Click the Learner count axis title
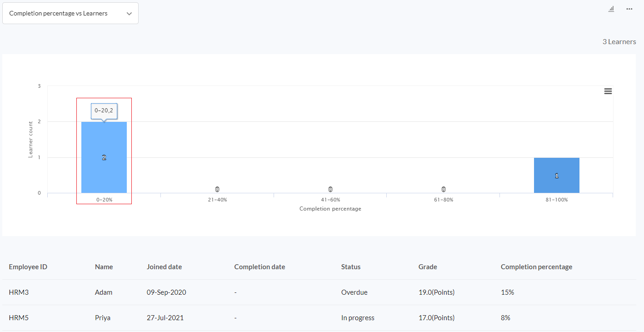Viewport: 644px width, 332px height. [30, 139]
